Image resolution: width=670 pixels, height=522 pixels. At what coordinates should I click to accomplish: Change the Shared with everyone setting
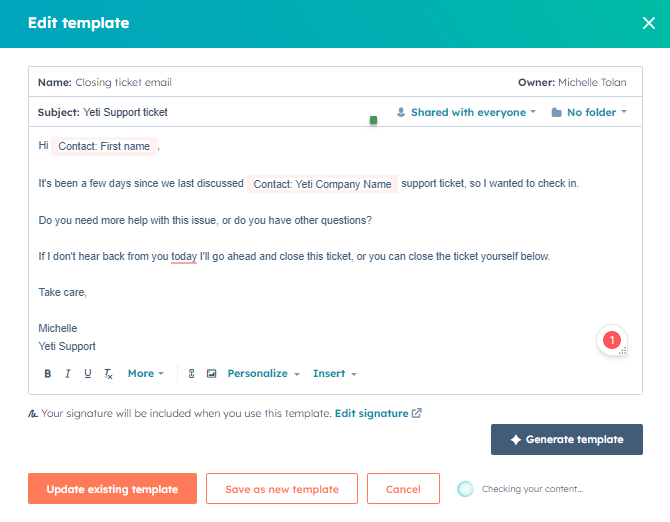[x=466, y=112]
